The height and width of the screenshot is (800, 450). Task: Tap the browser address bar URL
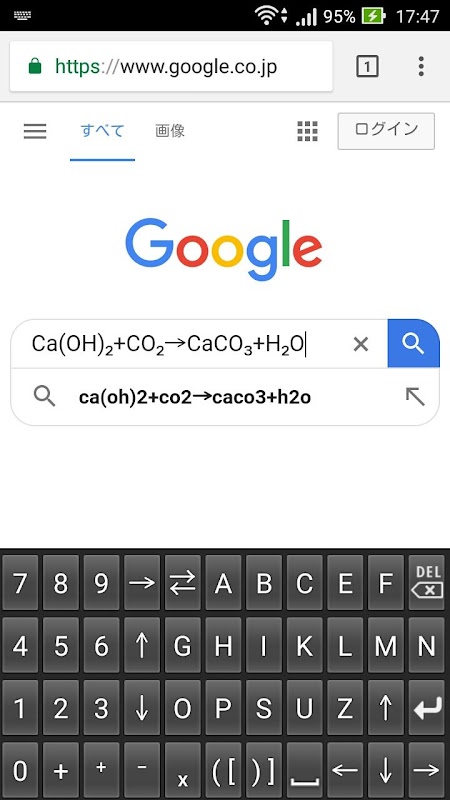click(x=171, y=66)
